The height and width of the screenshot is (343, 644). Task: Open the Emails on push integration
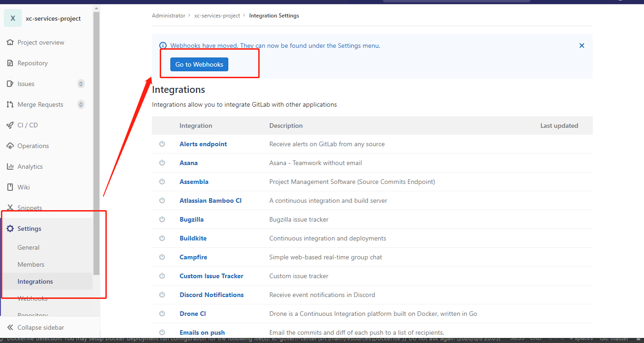pyautogui.click(x=202, y=332)
